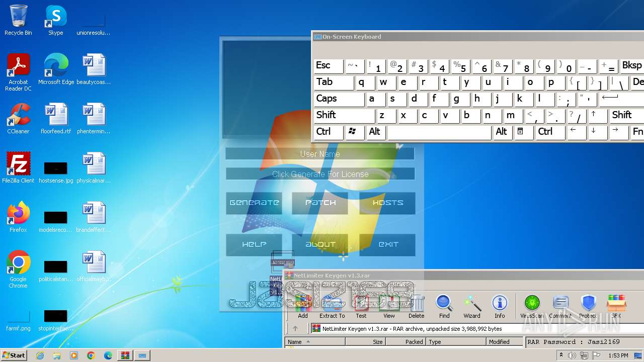Click the taskbar clock showing 1:53 PM
This screenshot has height=362, width=644.
pyautogui.click(x=618, y=355)
